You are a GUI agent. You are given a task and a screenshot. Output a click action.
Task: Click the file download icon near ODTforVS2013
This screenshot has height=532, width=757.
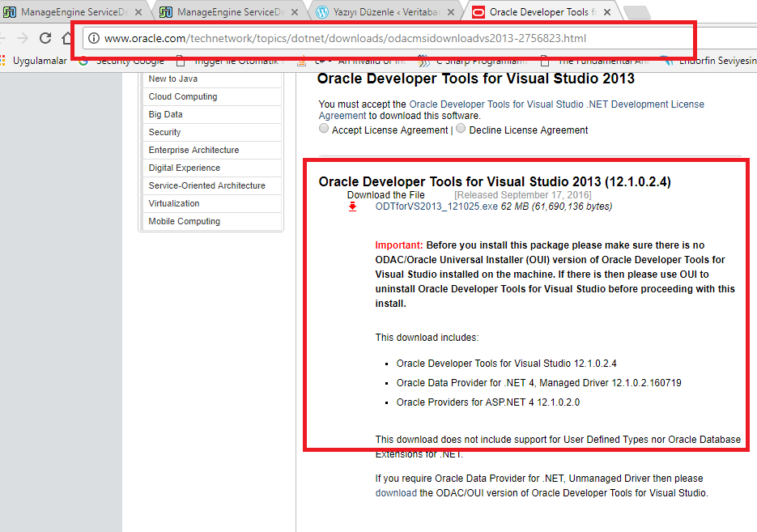pyautogui.click(x=352, y=207)
